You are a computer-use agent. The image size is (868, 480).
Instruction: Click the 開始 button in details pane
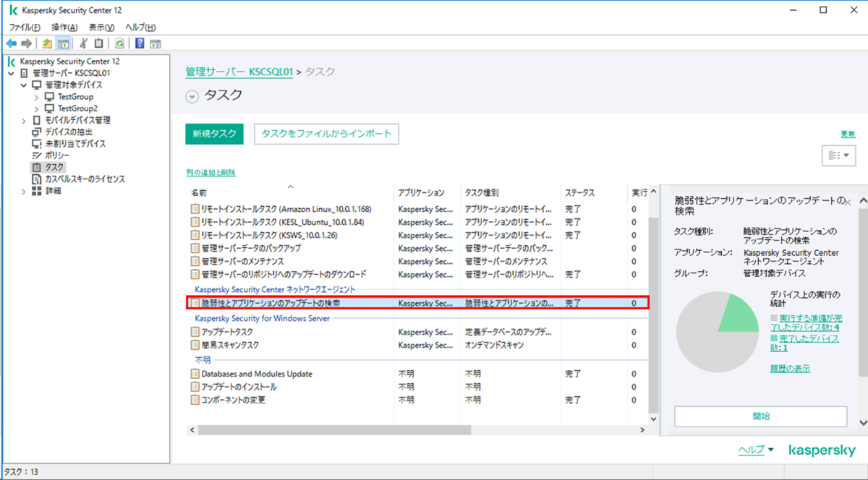click(760, 416)
